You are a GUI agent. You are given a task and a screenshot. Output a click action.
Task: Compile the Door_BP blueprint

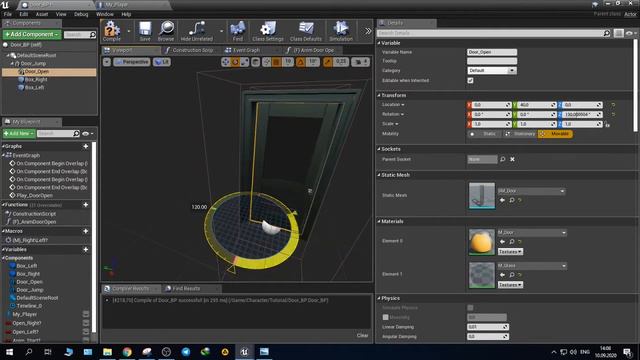tap(111, 31)
